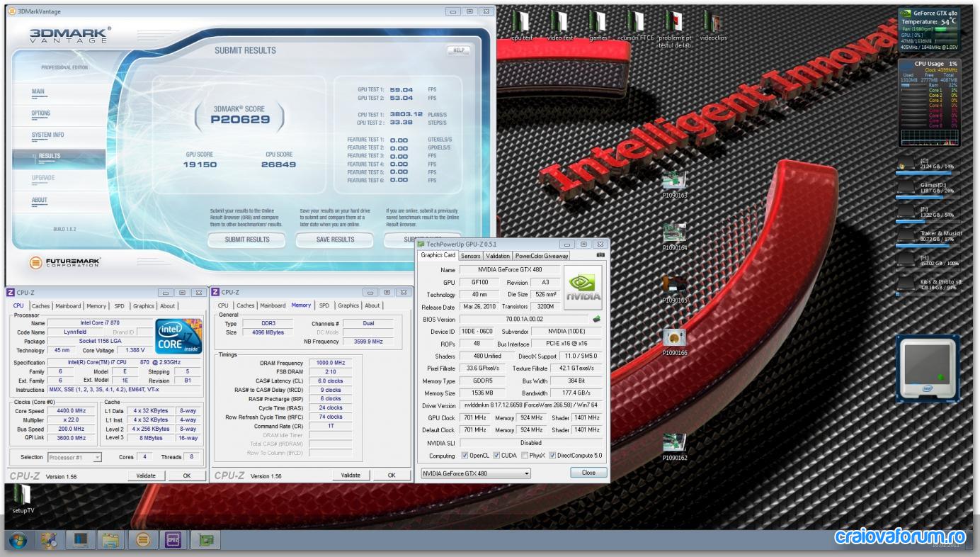Select the P1090162 image file on desktop

click(x=675, y=447)
